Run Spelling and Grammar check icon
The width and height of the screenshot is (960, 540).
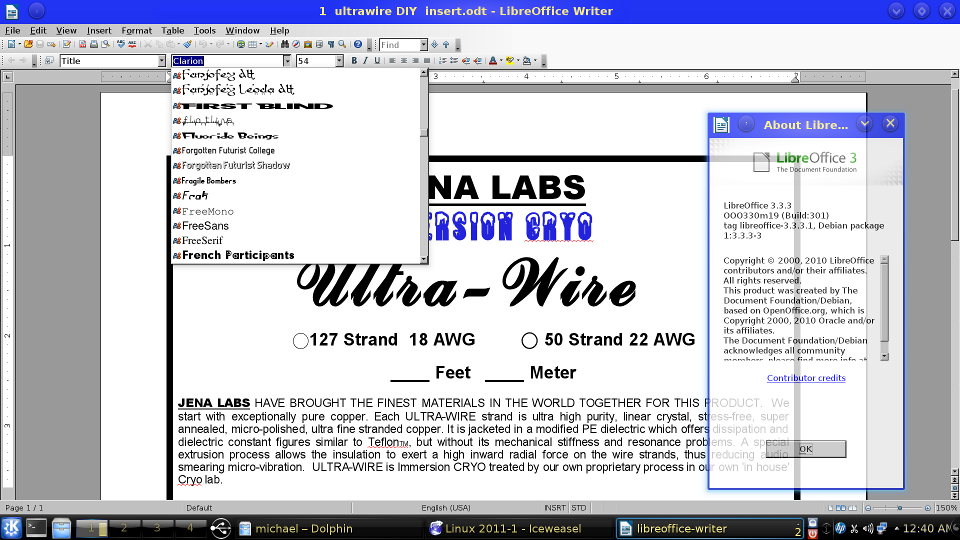pos(121,44)
